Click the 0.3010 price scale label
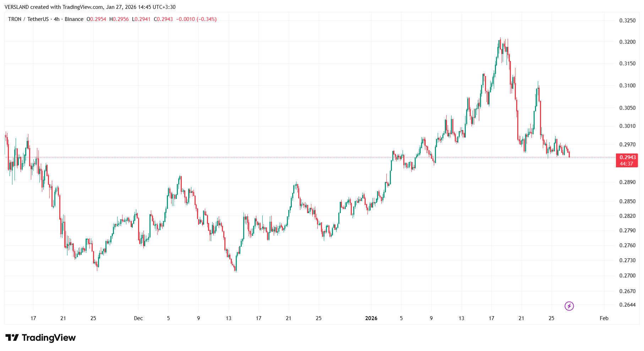Screen dimensions: 644x351 coord(627,126)
